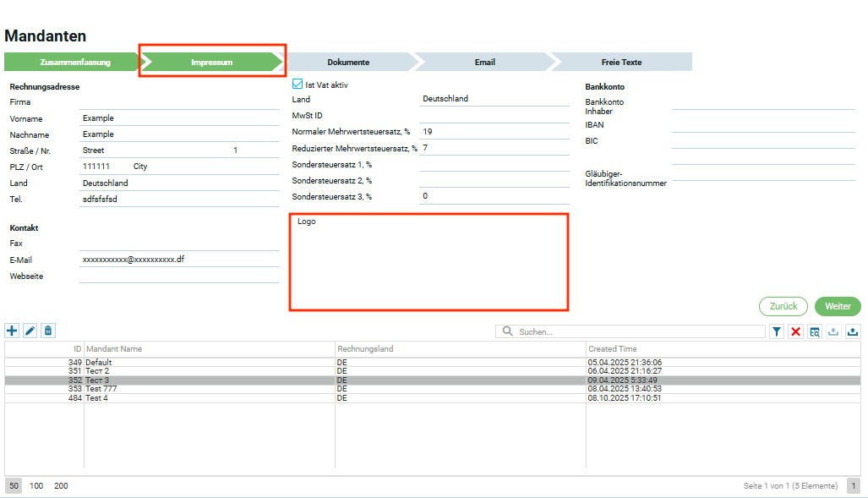
Task: Open the funnel filter icon
Action: click(777, 332)
